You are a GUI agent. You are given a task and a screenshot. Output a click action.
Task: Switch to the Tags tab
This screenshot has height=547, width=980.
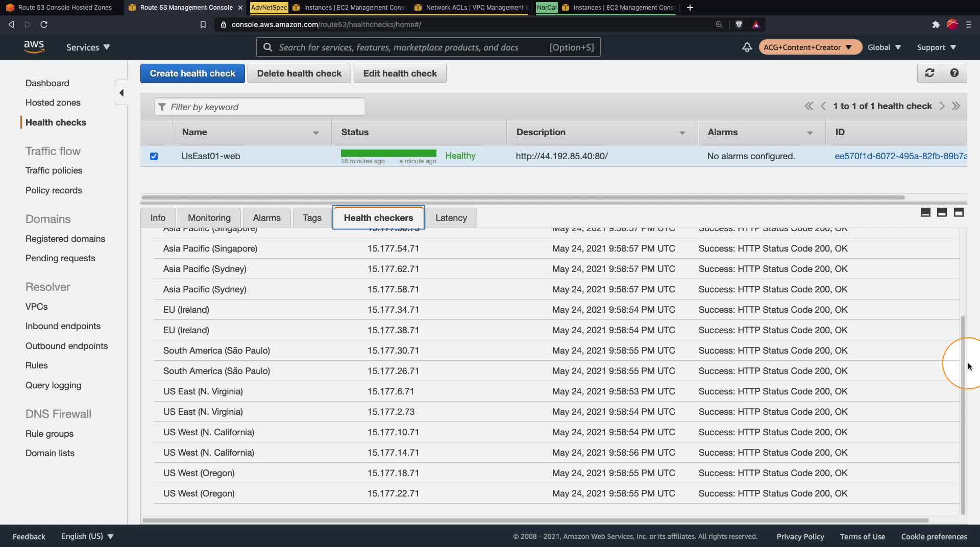(x=312, y=218)
